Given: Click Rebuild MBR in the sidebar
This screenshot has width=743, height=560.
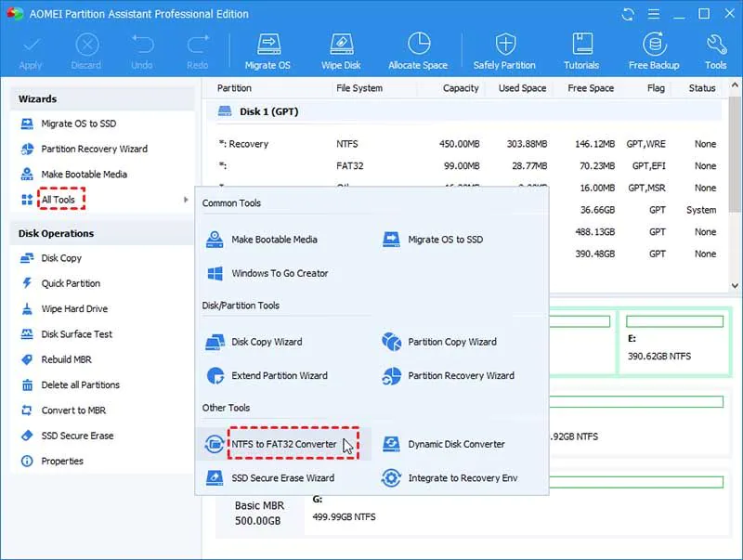Looking at the screenshot, I should (67, 359).
